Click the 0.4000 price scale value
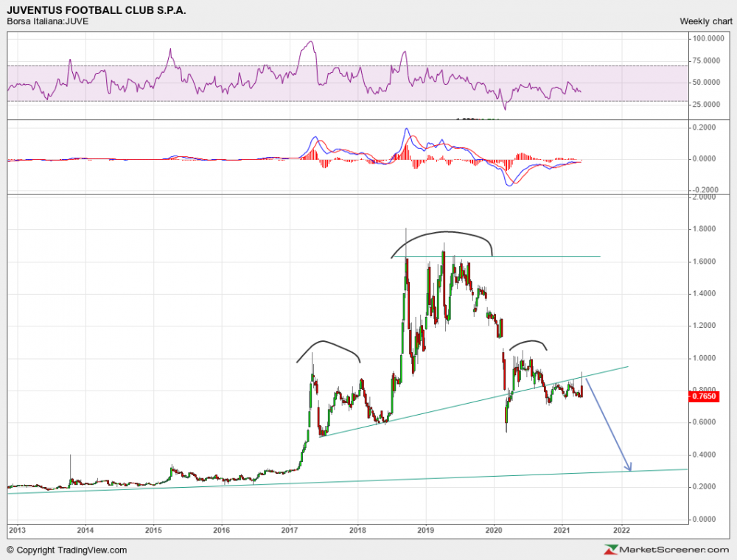Screen dimensions: 737x560 (705, 455)
